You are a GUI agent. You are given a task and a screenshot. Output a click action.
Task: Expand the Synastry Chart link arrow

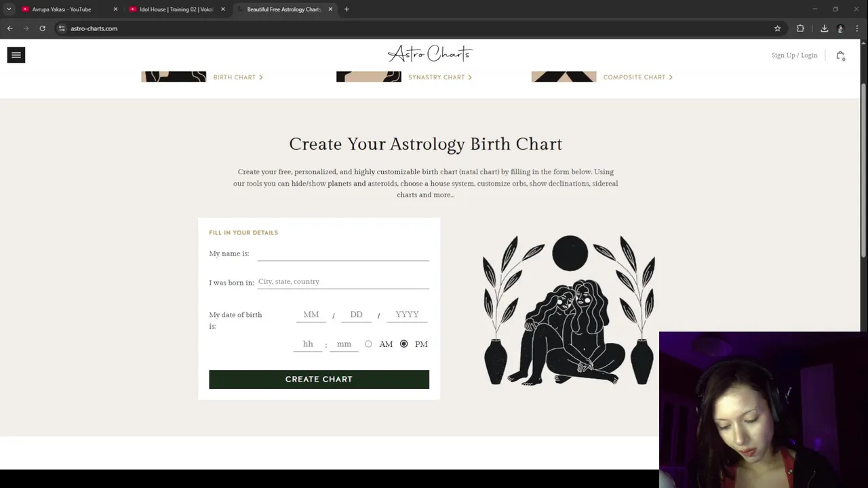click(470, 77)
